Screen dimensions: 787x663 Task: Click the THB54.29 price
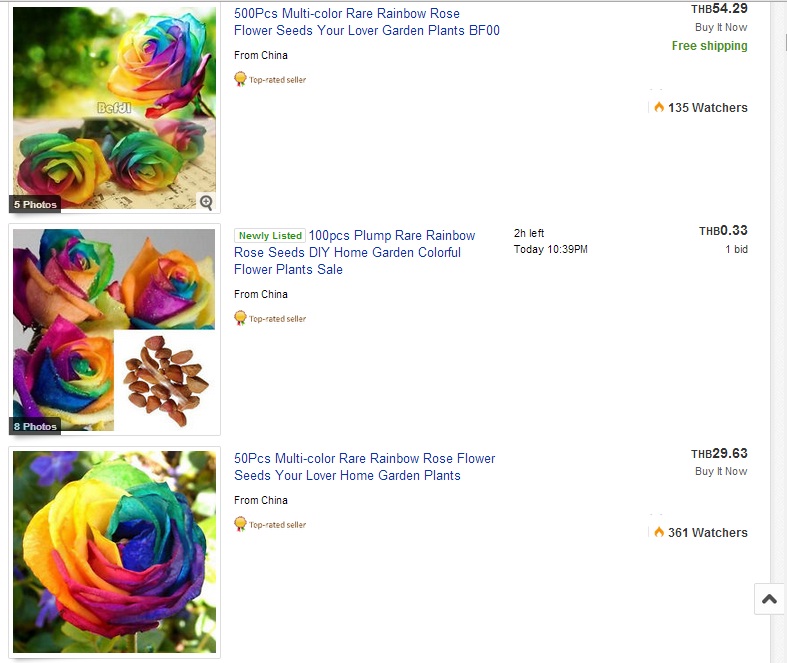(719, 8)
